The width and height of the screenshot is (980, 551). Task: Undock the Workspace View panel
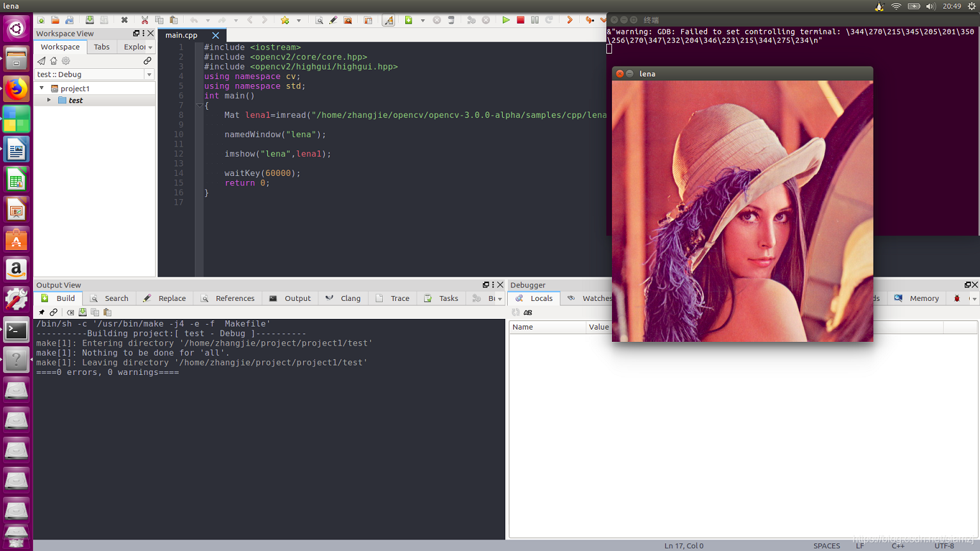click(x=136, y=33)
